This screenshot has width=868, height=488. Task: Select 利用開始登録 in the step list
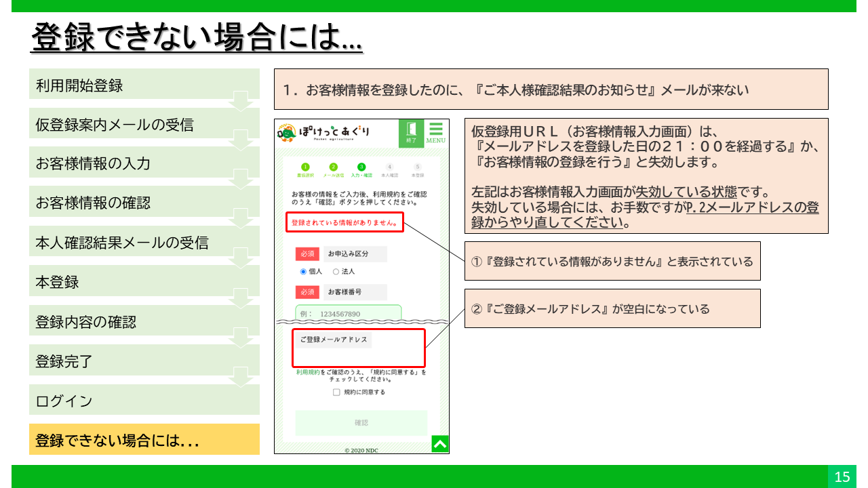[144, 86]
